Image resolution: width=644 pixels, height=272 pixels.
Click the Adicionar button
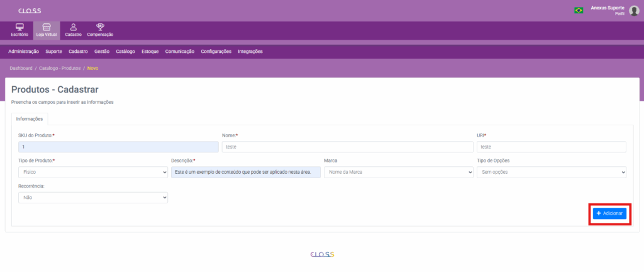tap(609, 214)
